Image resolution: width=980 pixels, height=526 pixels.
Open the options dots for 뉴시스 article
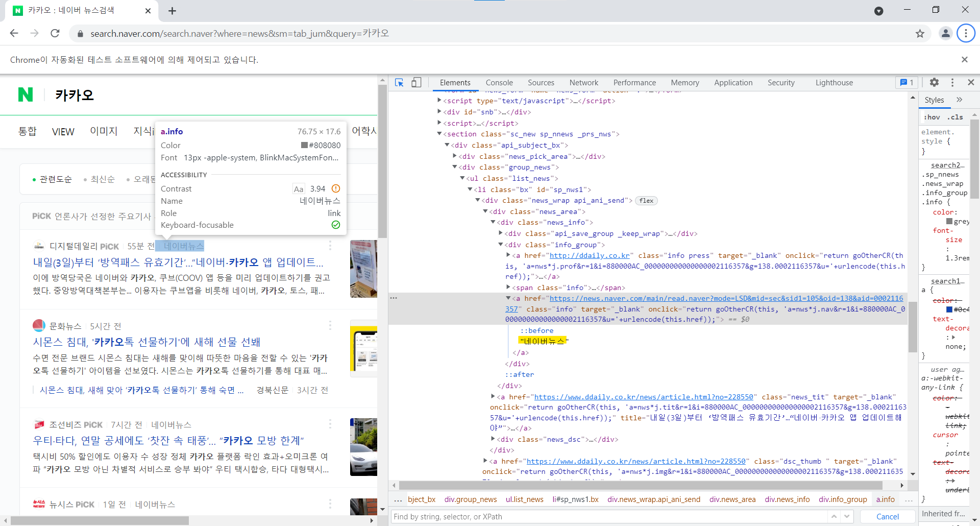330,504
